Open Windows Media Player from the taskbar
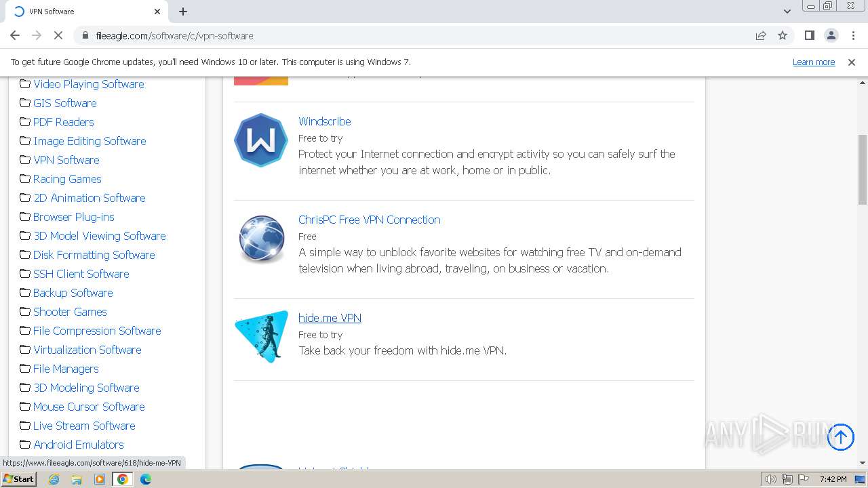 (100, 479)
